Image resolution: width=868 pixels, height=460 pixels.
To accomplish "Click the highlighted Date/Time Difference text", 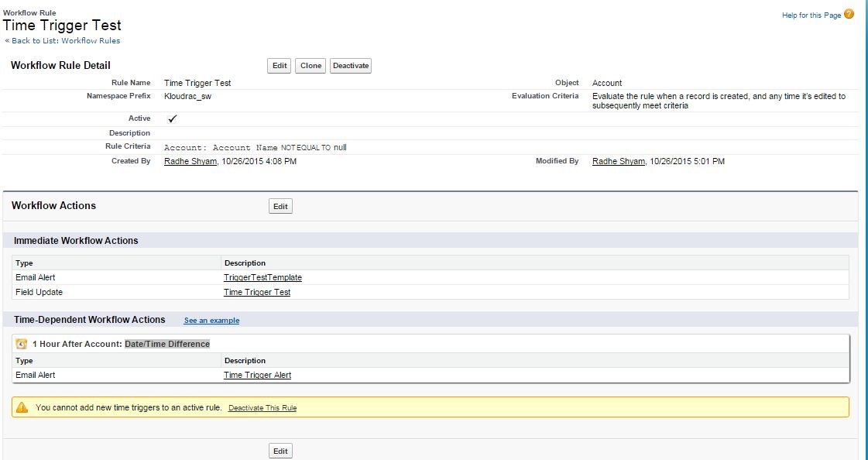I will pyautogui.click(x=167, y=344).
